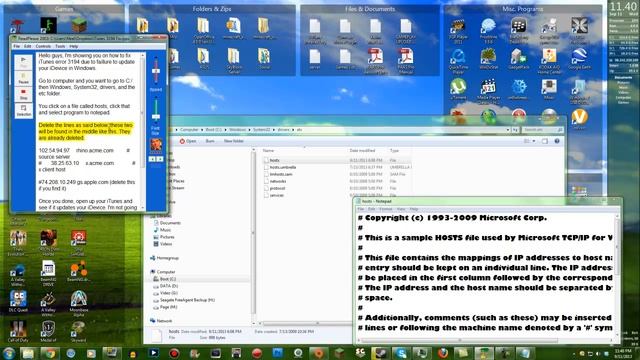Screen dimensions: 640x360
Task: Click the Call of Duty desktop icon
Action: point(18,331)
